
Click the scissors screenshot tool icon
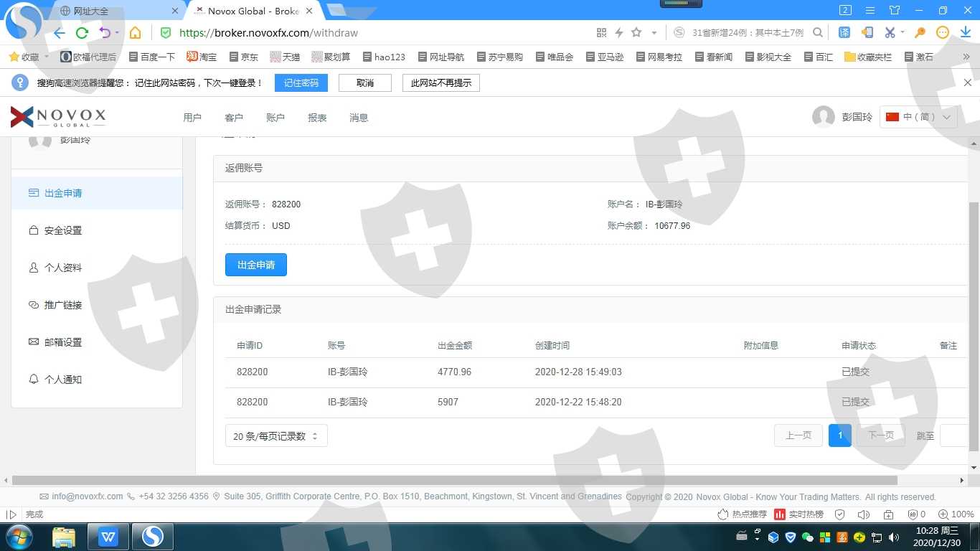(890, 33)
